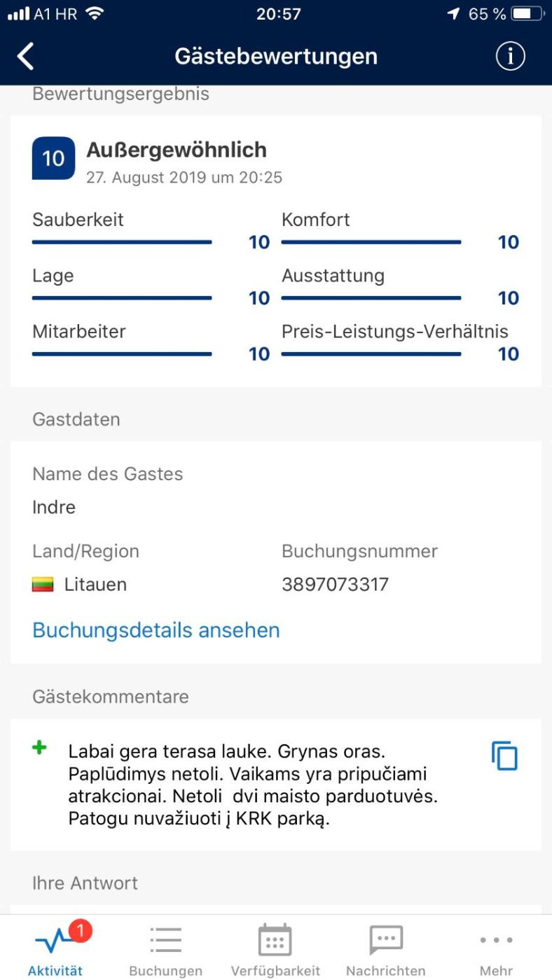Open the info circle icon
552x980 pixels.
pos(510,57)
